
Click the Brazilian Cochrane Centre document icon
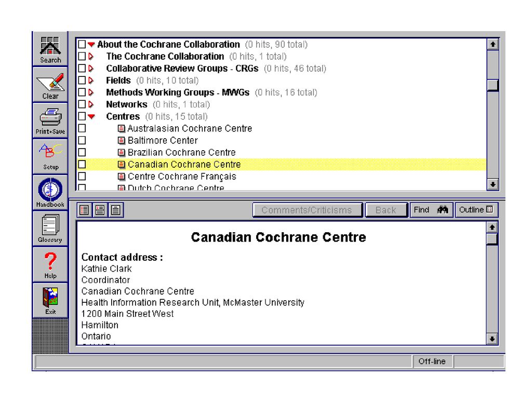[121, 152]
